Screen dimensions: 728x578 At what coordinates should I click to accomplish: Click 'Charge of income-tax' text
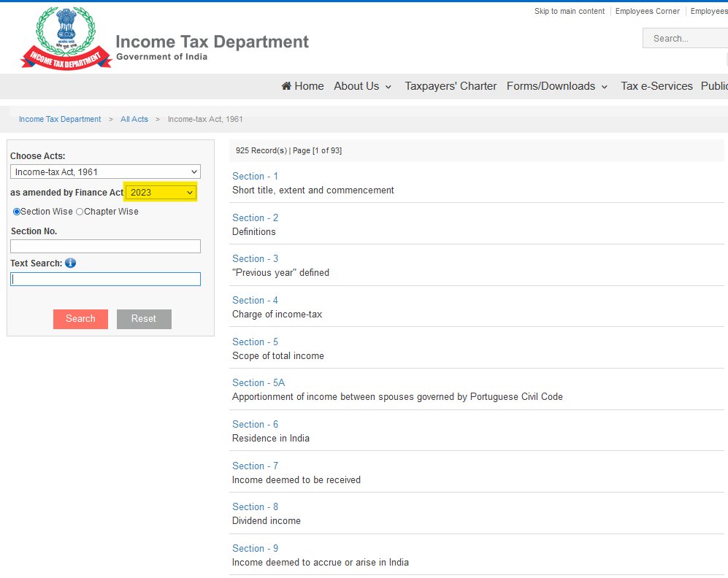(x=277, y=314)
